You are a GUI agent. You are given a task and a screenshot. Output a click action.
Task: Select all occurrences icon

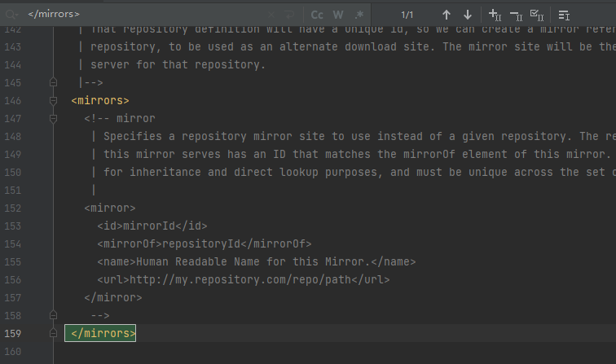pos(537,15)
